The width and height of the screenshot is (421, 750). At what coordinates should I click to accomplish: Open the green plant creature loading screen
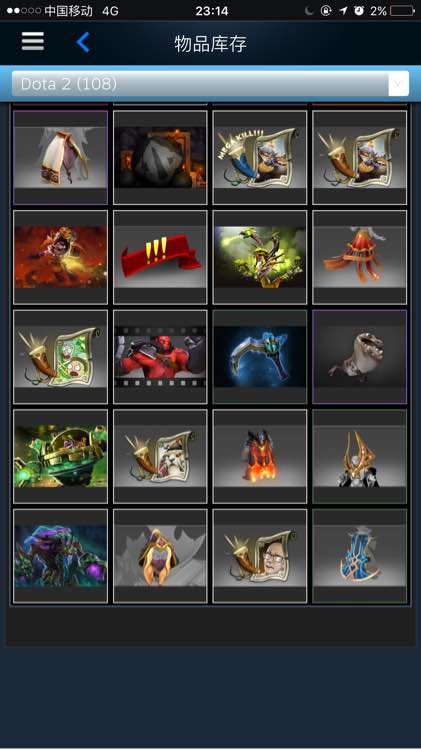260,257
